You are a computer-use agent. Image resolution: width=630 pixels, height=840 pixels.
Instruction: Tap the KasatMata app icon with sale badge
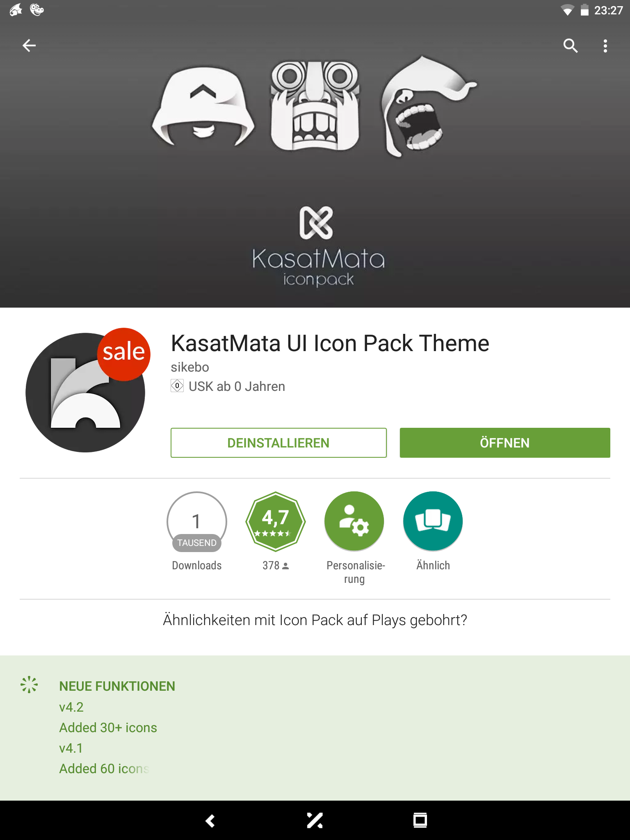pyautogui.click(x=86, y=392)
